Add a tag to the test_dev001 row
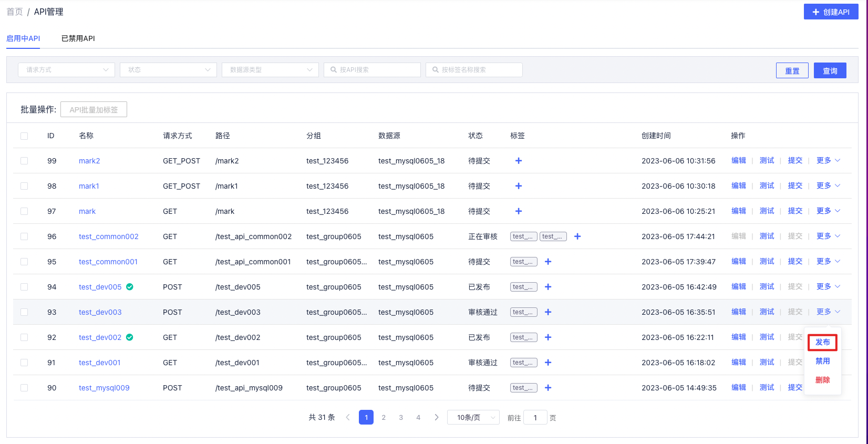Viewport: 868px width, 444px height. pos(548,363)
